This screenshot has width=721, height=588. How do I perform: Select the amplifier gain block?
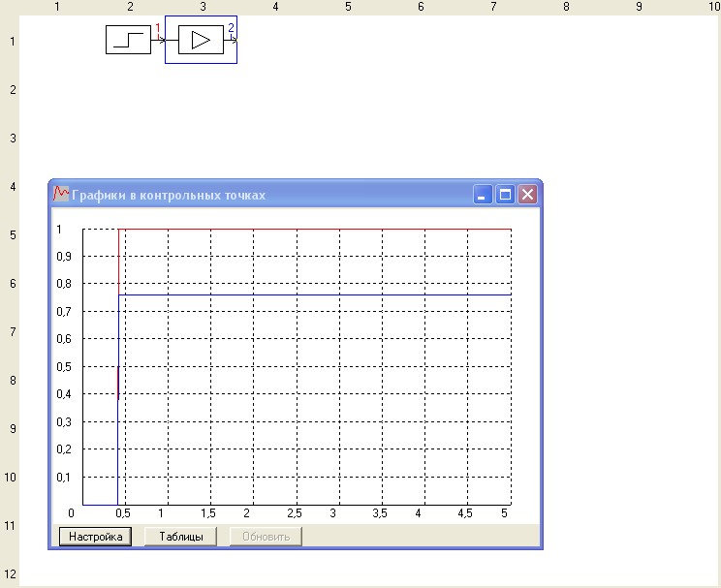(x=201, y=40)
